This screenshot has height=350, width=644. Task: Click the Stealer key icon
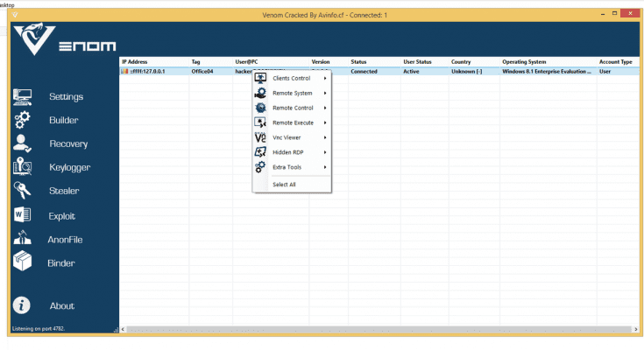(x=23, y=191)
